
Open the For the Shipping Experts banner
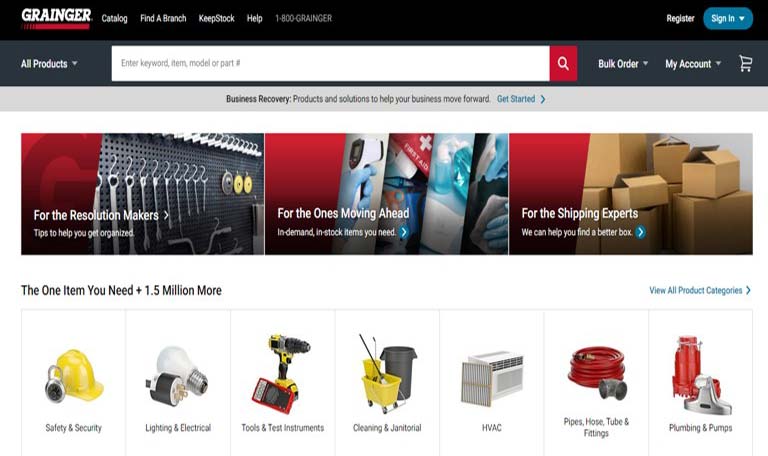pos(630,194)
